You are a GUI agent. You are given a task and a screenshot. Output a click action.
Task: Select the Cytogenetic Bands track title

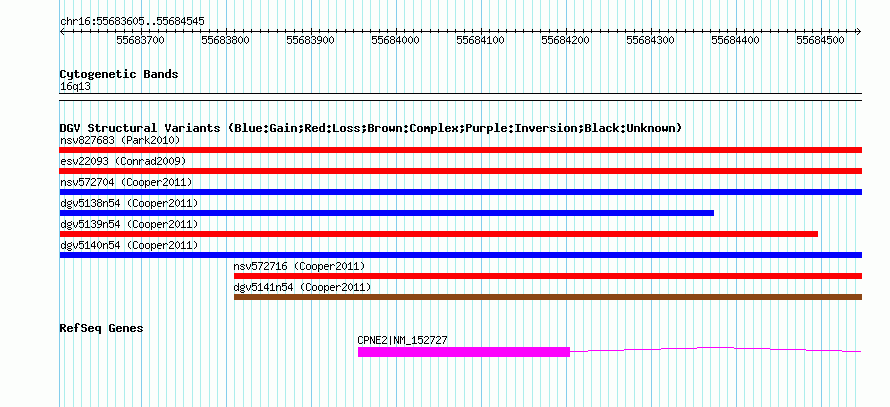[119, 74]
